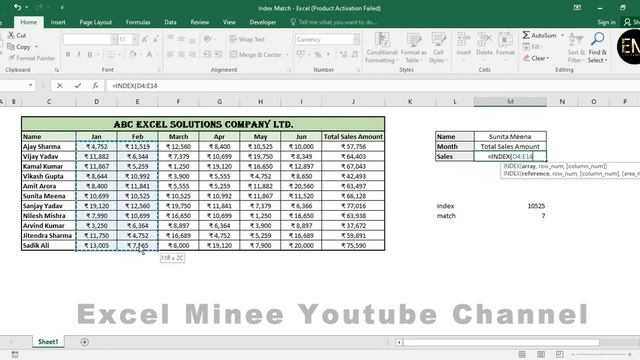Image resolution: width=640 pixels, height=360 pixels.
Task: Select the Sheet1 tab
Action: pos(48,342)
